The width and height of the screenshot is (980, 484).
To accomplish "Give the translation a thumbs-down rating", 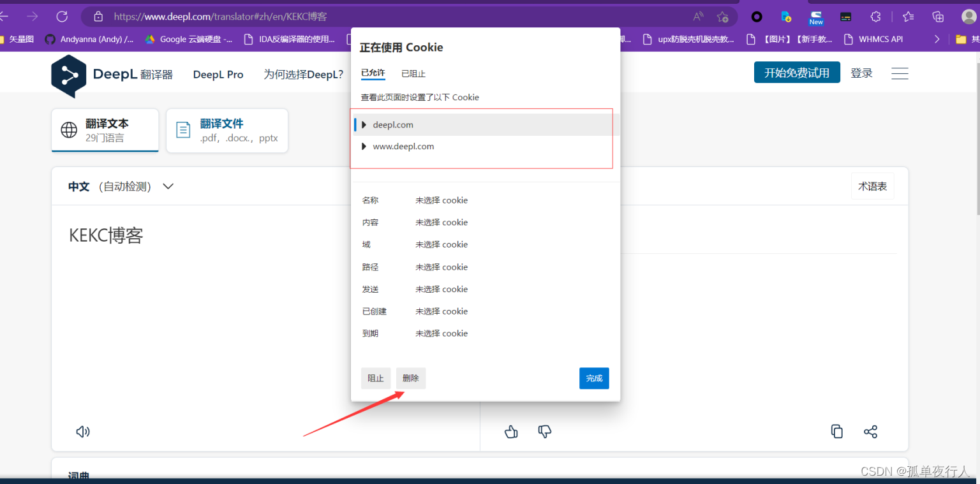I will (544, 432).
